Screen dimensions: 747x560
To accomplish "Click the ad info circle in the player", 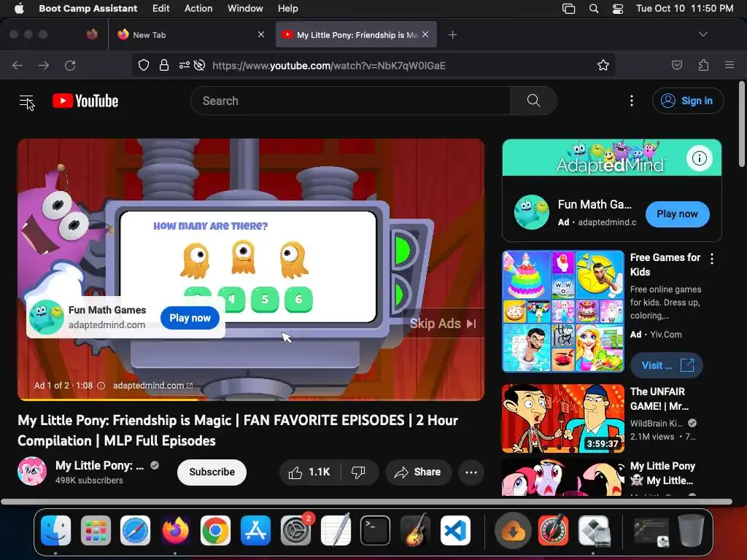I will pos(101,386).
